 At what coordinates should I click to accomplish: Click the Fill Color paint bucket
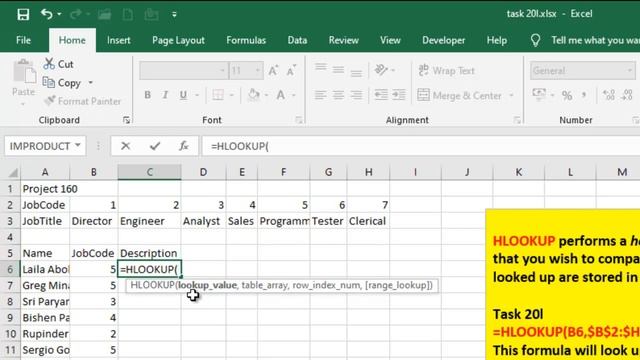254,95
